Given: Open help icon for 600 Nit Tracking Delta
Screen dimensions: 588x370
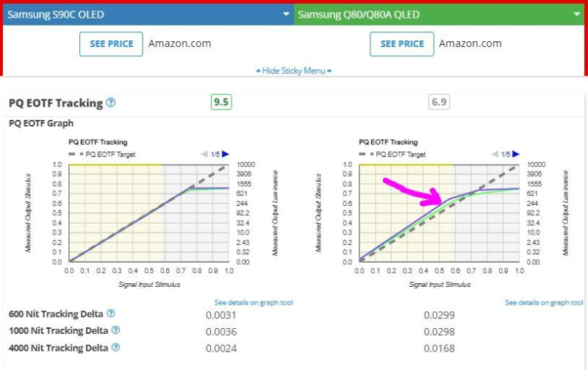Looking at the screenshot, I should (111, 313).
